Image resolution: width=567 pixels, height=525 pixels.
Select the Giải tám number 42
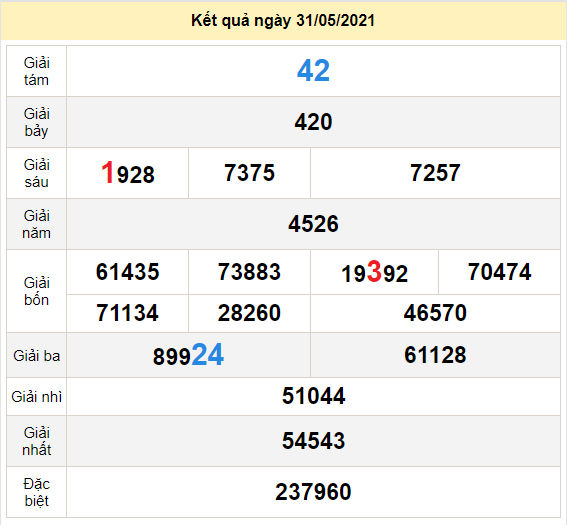pyautogui.click(x=313, y=71)
